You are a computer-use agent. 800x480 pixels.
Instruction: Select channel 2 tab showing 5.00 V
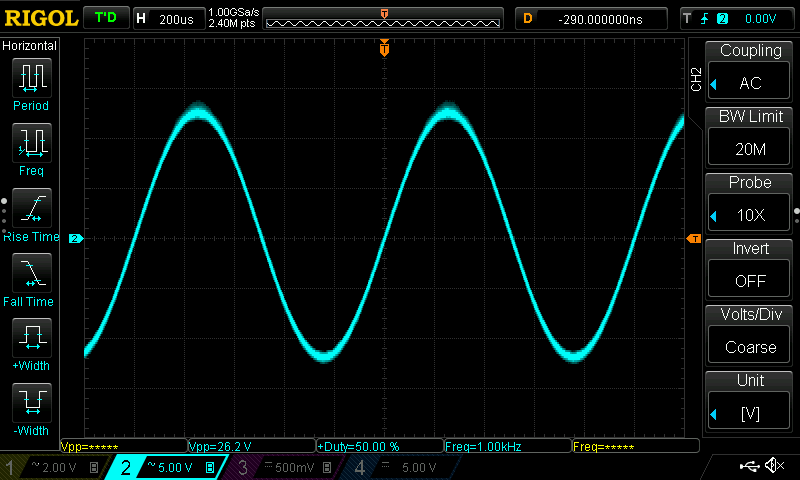coord(166,467)
